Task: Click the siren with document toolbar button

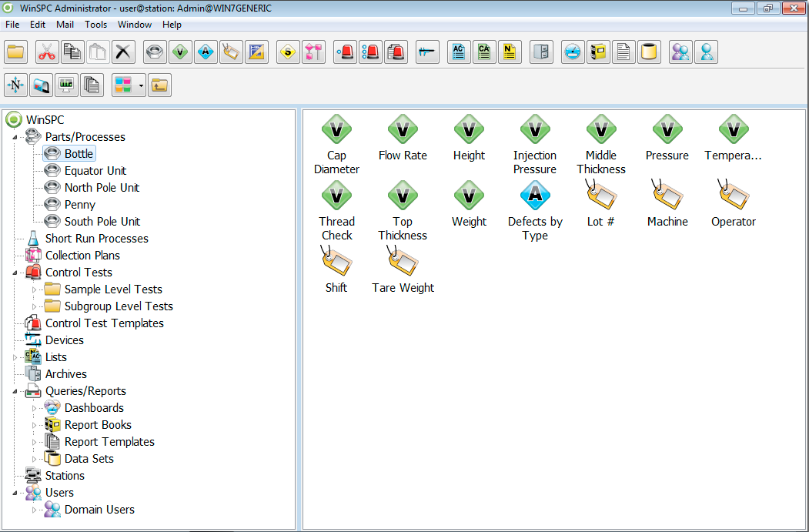Action: [x=396, y=52]
